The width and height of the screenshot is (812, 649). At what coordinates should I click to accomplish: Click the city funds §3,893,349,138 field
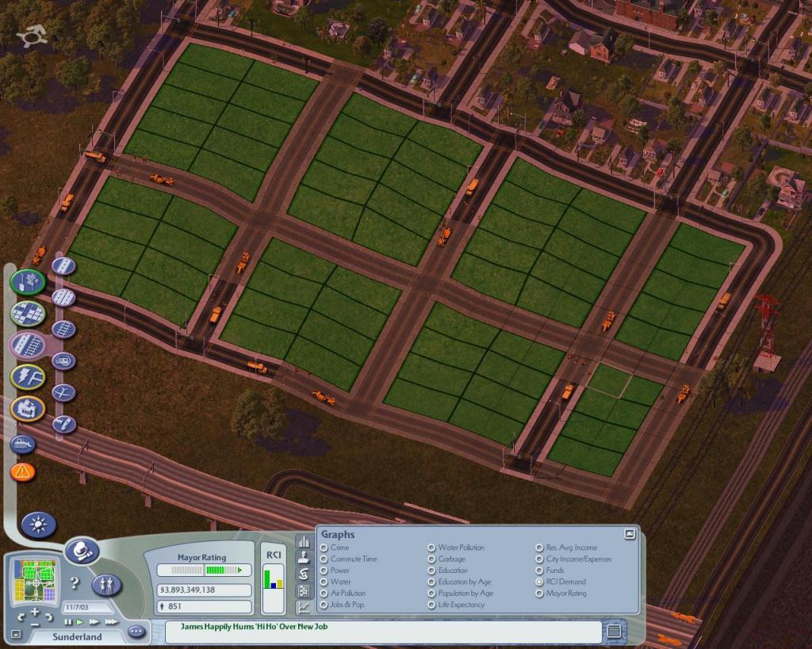pyautogui.click(x=204, y=590)
